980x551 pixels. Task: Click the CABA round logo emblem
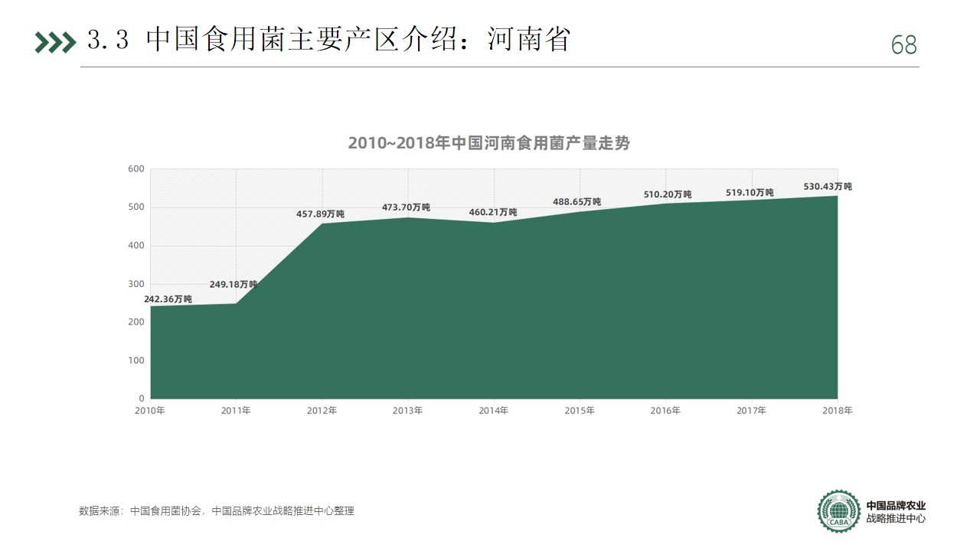point(839,511)
